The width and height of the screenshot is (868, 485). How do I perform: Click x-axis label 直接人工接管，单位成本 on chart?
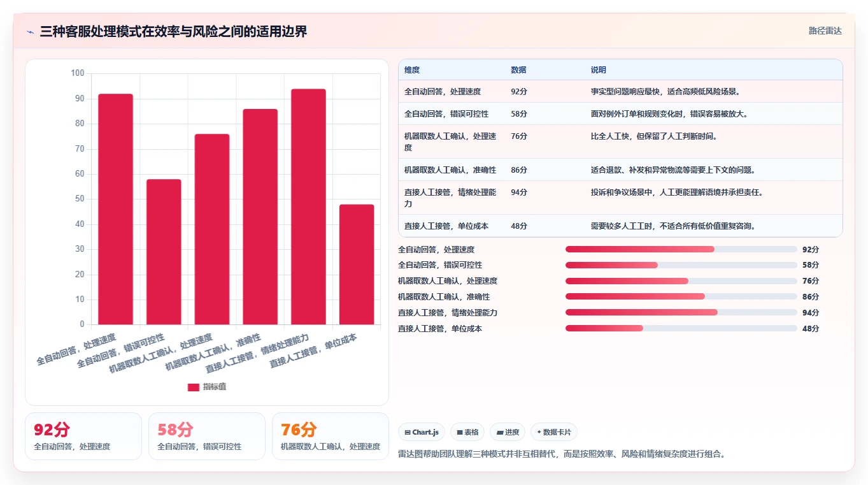coord(313,351)
